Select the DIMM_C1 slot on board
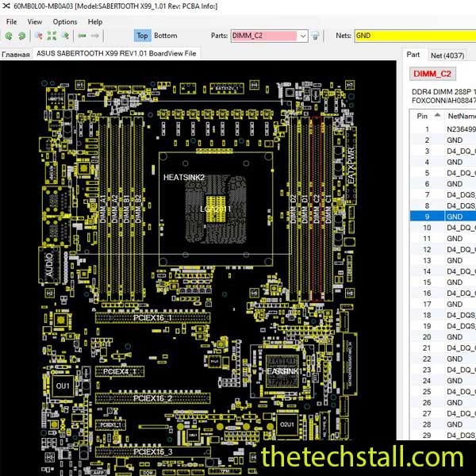The height and width of the screenshot is (476, 476). (328, 209)
